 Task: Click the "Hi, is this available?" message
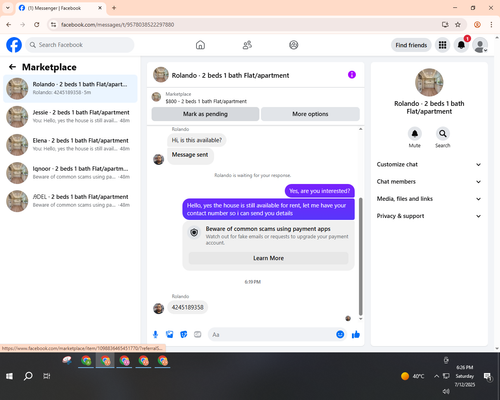click(x=197, y=140)
